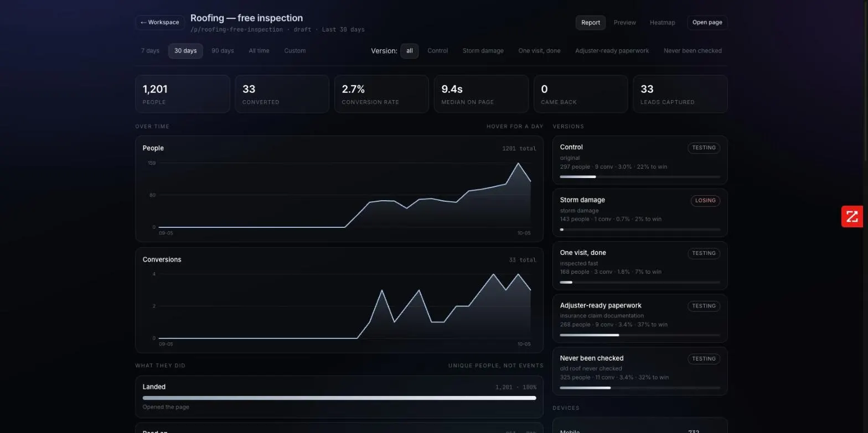Open page in new view
The height and width of the screenshot is (433, 868).
pos(707,23)
